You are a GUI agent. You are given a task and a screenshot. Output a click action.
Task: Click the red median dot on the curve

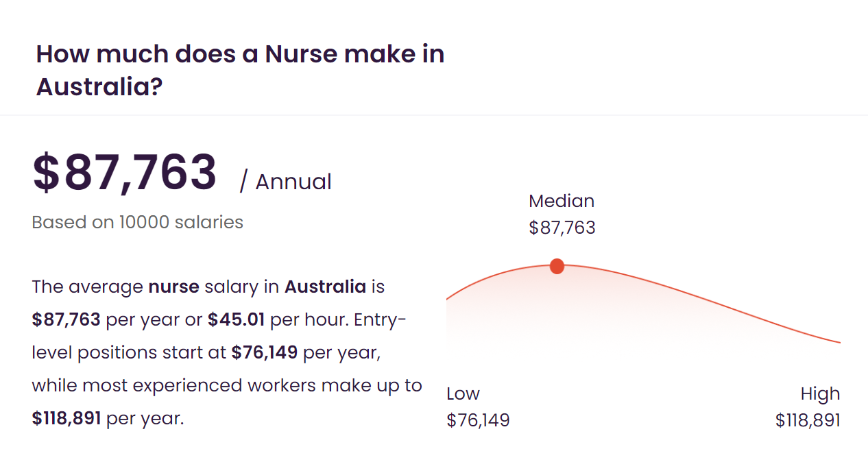click(x=557, y=266)
